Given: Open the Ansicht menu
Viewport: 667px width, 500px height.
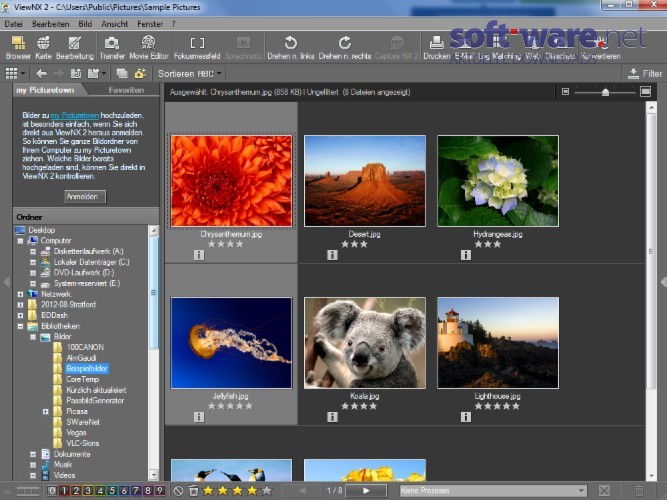Looking at the screenshot, I should click(114, 24).
